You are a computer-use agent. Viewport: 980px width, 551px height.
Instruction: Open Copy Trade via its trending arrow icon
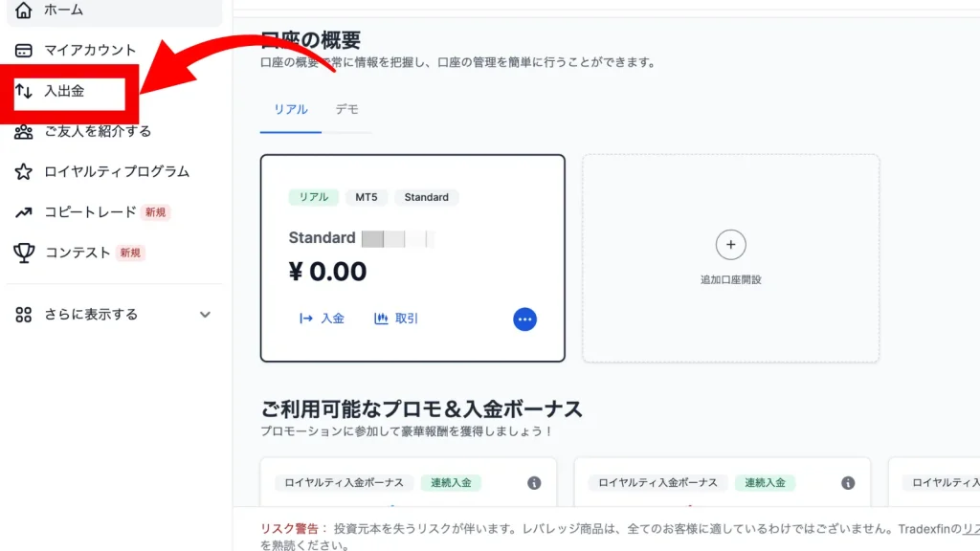pos(24,211)
